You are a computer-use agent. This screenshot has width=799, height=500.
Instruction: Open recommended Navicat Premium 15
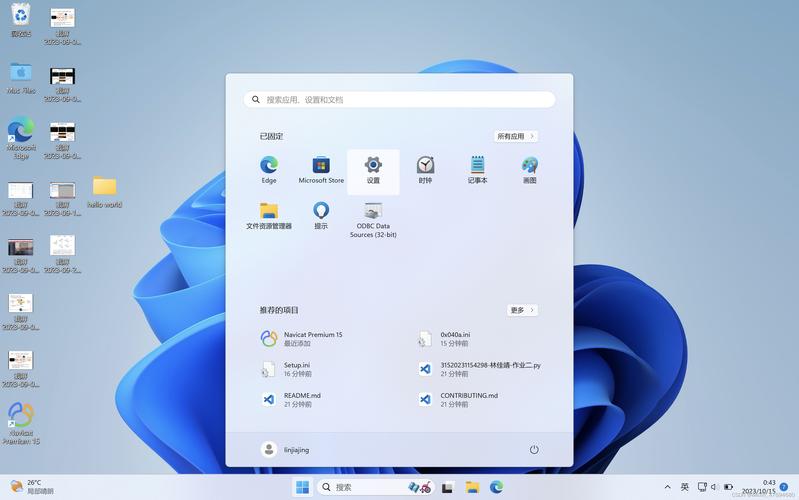[312, 339]
